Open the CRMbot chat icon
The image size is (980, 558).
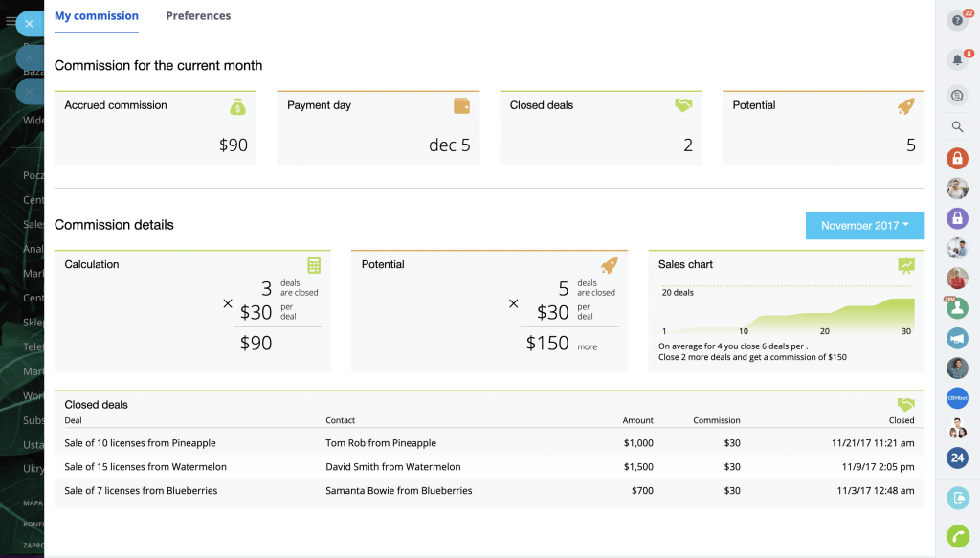957,398
